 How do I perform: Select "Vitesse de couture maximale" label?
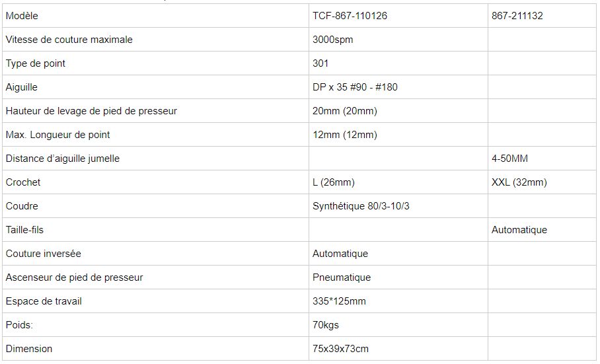tap(69, 40)
